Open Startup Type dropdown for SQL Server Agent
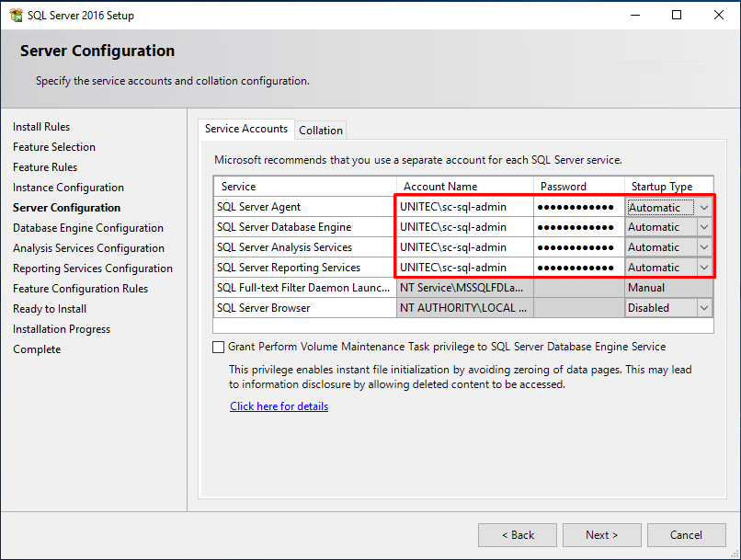 [x=704, y=208]
